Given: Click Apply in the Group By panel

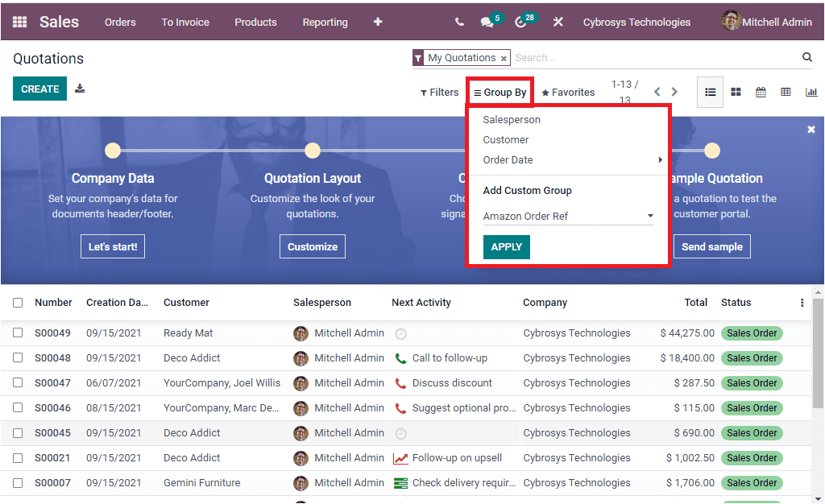Looking at the screenshot, I should (506, 246).
